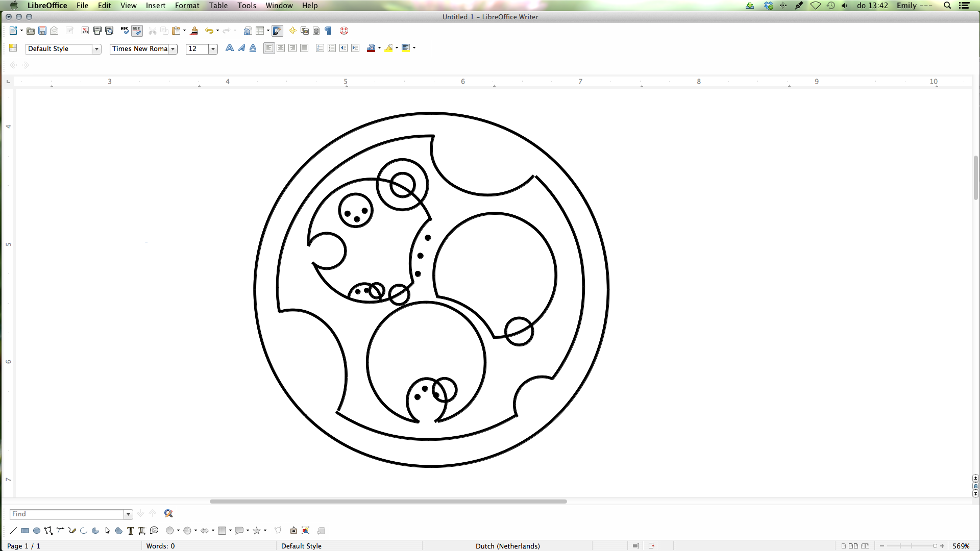980x551 pixels.
Task: Open macOS Spotlight search magnifier
Action: pos(947,6)
